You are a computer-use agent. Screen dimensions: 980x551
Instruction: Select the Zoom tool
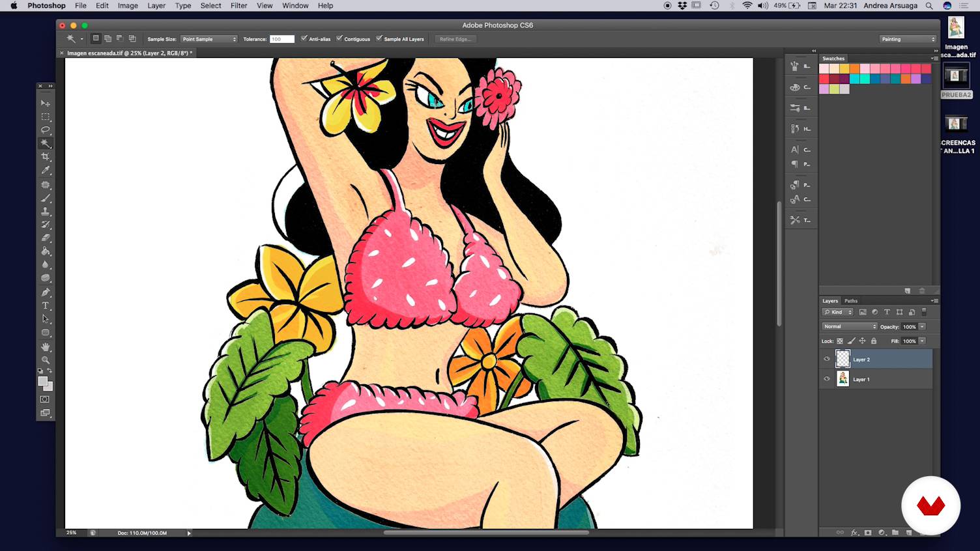(x=45, y=360)
